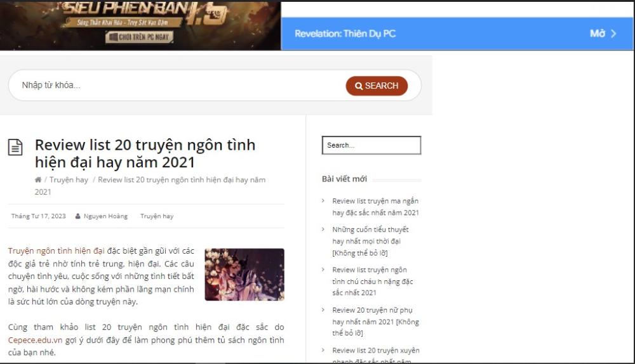The width and height of the screenshot is (635, 364).
Task: Focus the sidebar 'Search...' input box
Action: tap(371, 145)
